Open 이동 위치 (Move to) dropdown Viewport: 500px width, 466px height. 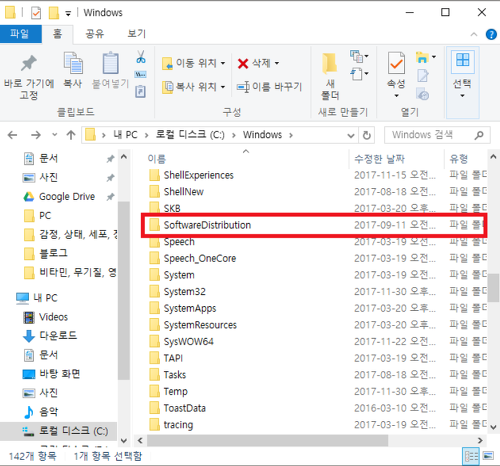(194, 63)
